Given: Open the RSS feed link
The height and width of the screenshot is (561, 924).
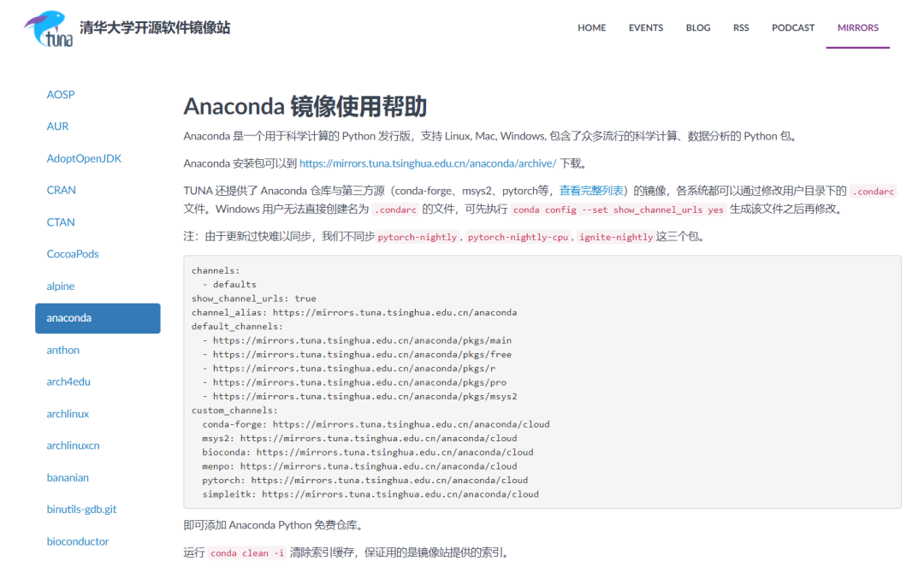Looking at the screenshot, I should (x=741, y=27).
